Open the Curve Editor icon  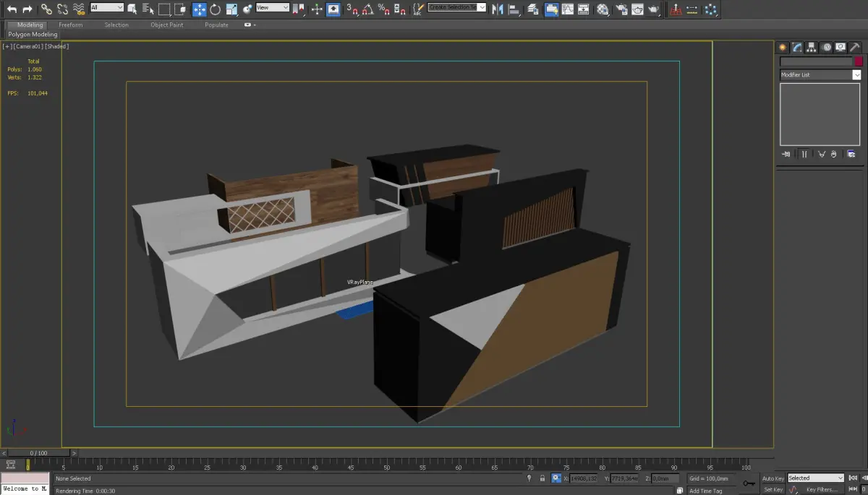(568, 9)
